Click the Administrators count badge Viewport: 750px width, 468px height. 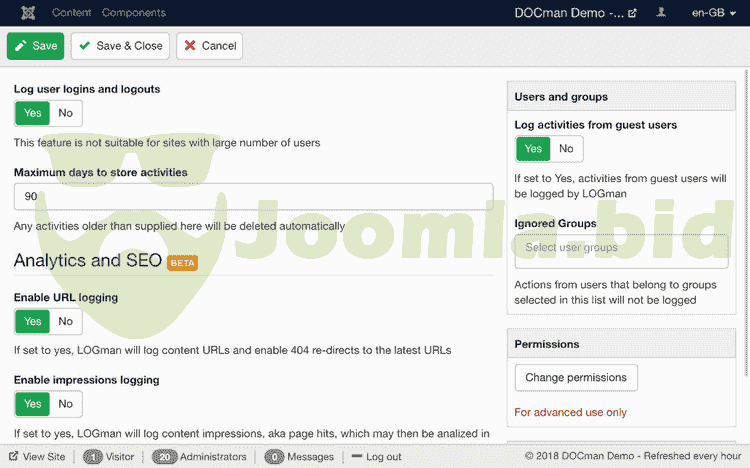[165, 457]
